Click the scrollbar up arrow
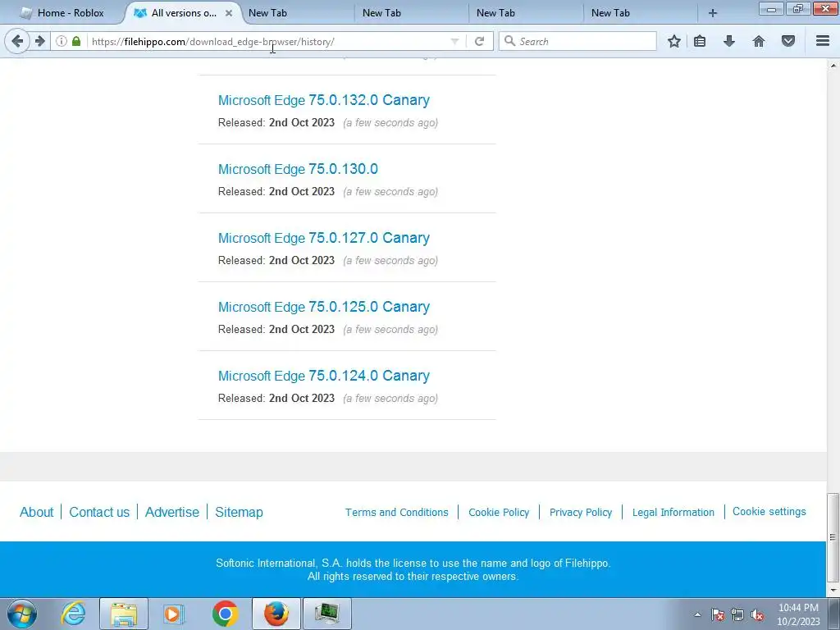This screenshot has width=840, height=630. coord(833,66)
